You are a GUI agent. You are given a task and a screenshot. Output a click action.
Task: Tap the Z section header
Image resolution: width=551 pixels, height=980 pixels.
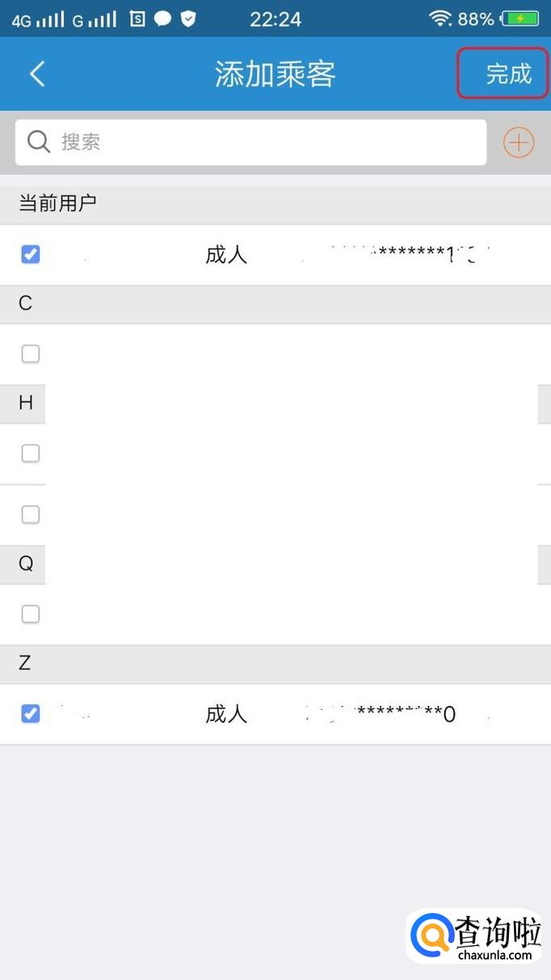[x=25, y=664]
